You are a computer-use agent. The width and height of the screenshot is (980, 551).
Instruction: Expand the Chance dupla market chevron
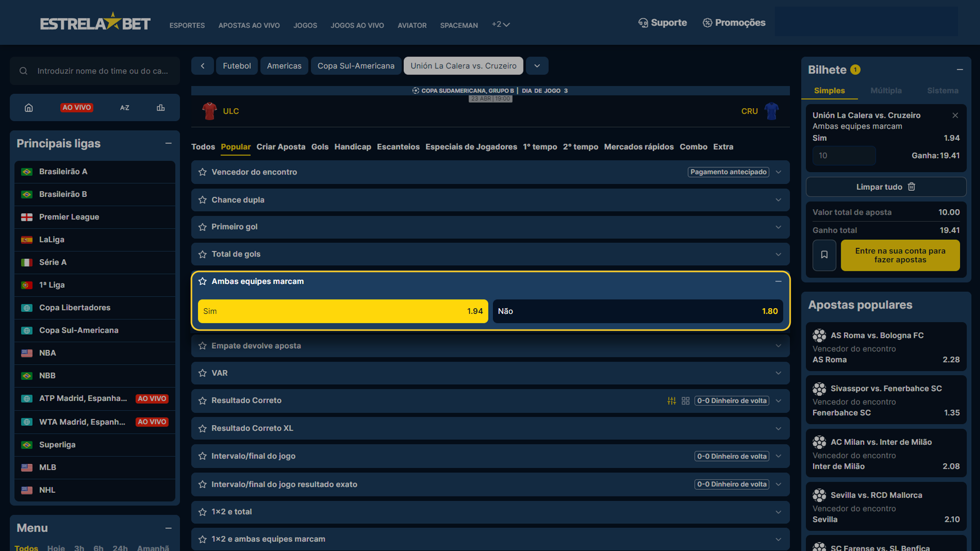(x=778, y=200)
